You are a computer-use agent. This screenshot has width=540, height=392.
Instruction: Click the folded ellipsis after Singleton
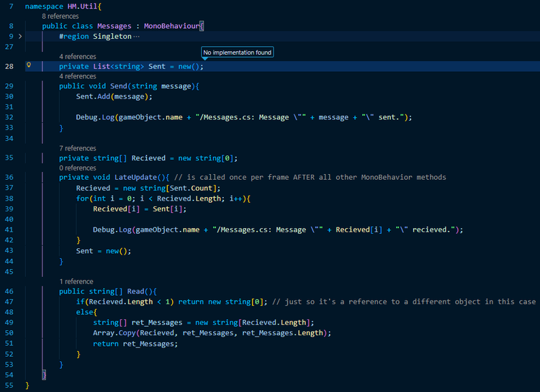pyautogui.click(x=136, y=37)
